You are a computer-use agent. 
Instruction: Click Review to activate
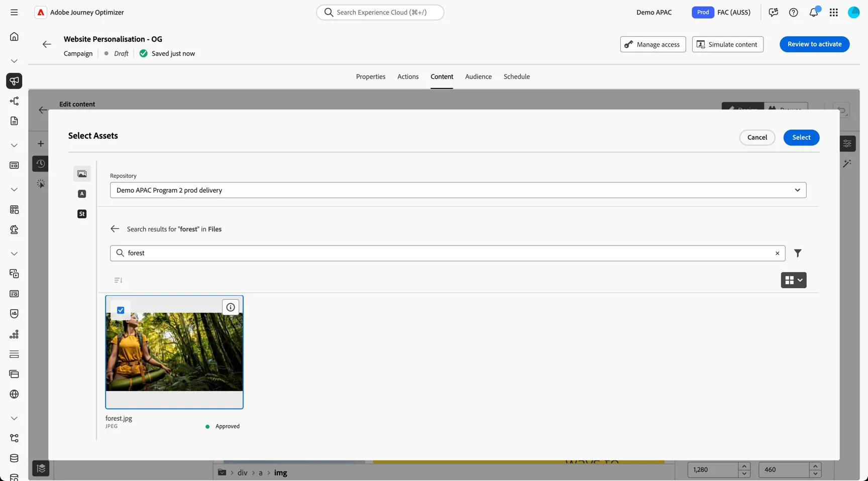coord(814,44)
